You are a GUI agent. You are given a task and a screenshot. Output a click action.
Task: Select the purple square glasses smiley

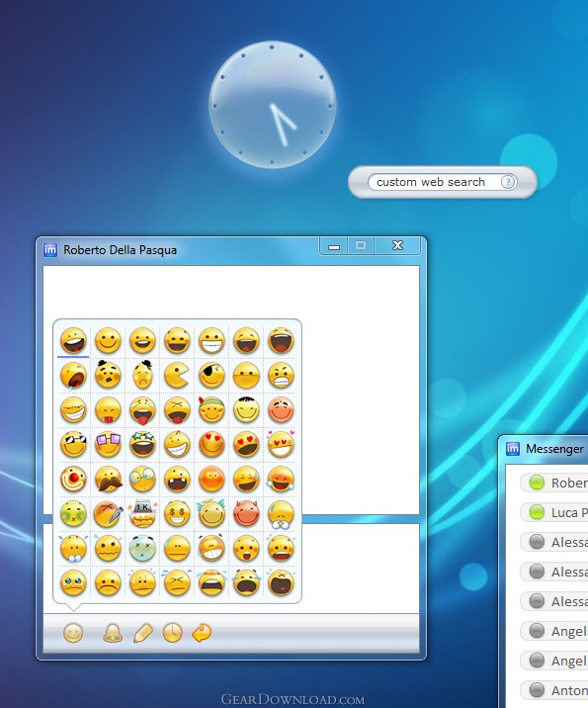pyautogui.click(x=108, y=444)
